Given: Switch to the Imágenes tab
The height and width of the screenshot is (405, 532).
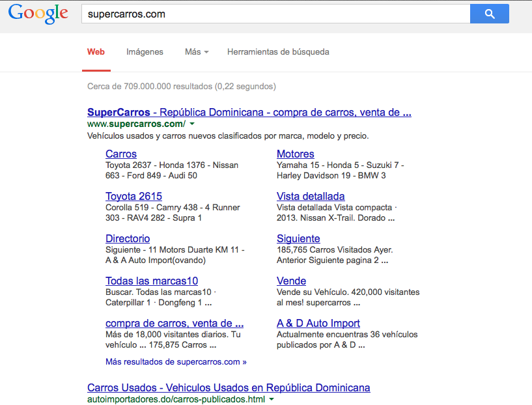Looking at the screenshot, I should point(145,52).
